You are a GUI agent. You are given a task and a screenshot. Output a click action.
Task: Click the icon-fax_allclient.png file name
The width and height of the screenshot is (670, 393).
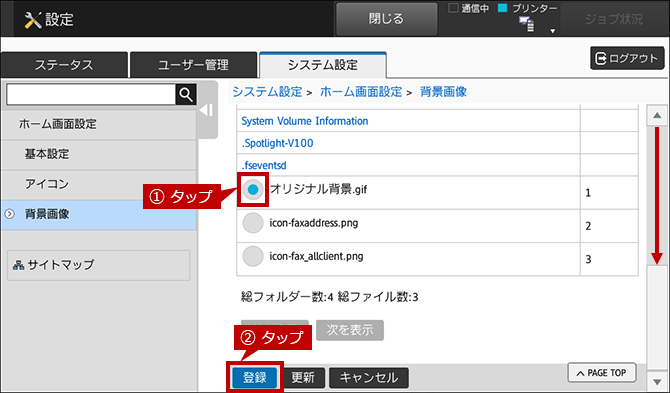[316, 256]
